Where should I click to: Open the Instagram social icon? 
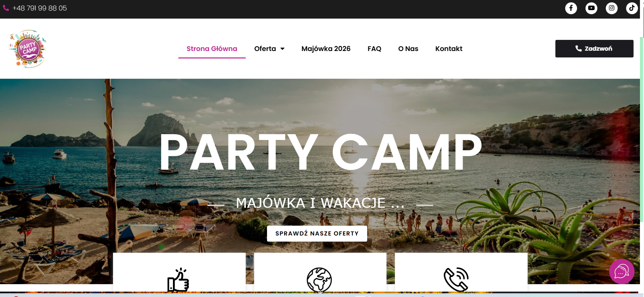point(612,8)
